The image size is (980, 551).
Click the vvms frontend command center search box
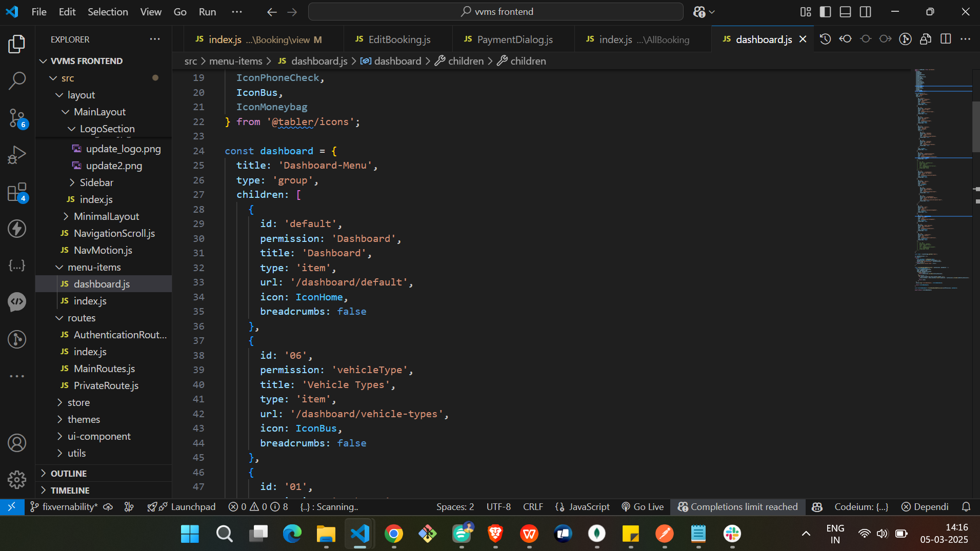[x=495, y=12]
